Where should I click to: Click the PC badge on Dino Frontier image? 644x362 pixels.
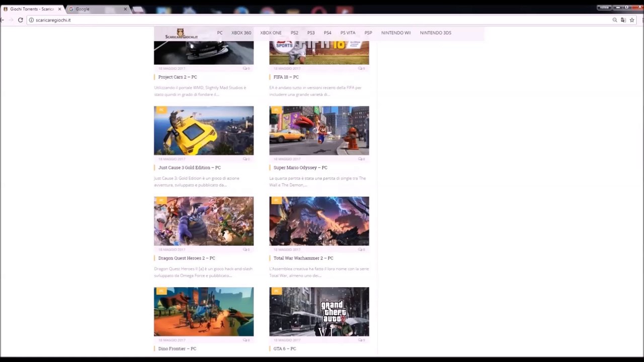[161, 291]
